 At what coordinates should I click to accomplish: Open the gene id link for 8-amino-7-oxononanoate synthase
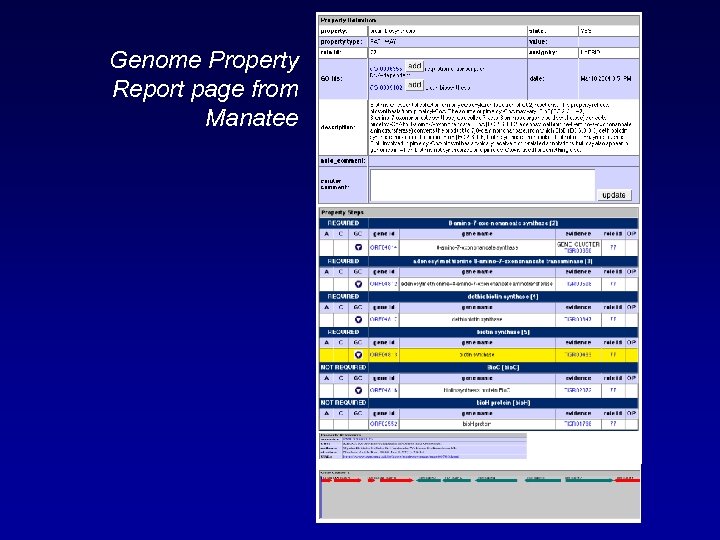pyautogui.click(x=383, y=248)
